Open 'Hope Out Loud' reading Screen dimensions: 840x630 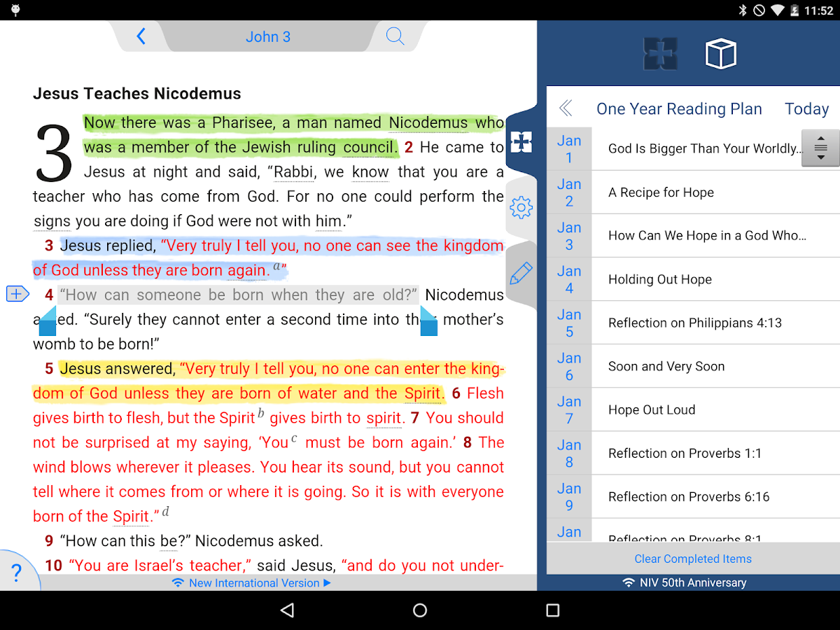point(716,409)
